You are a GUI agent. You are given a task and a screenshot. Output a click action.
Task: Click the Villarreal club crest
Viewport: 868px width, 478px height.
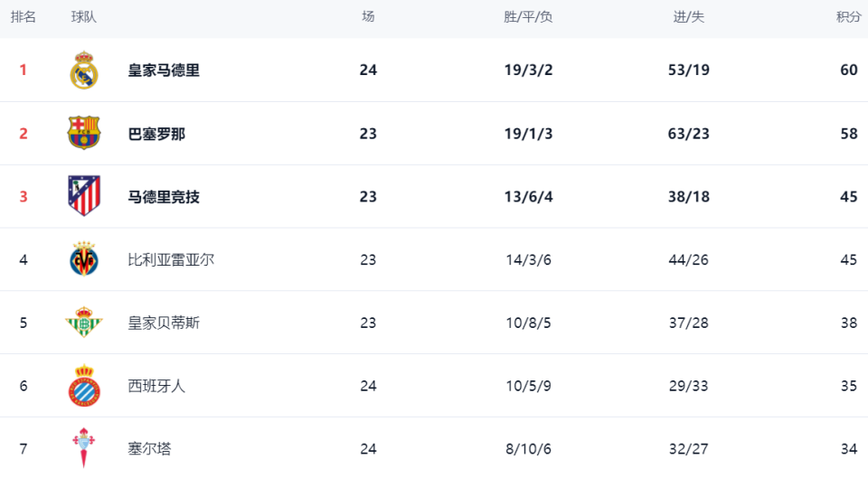pyautogui.click(x=84, y=259)
